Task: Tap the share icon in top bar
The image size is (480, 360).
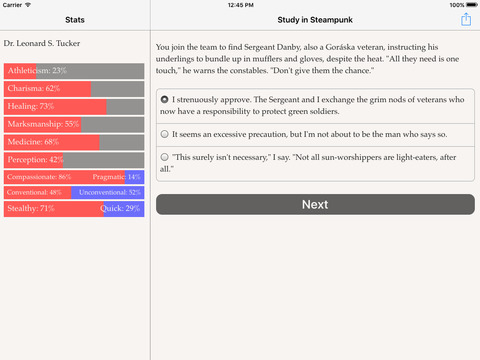Action: tap(466, 19)
